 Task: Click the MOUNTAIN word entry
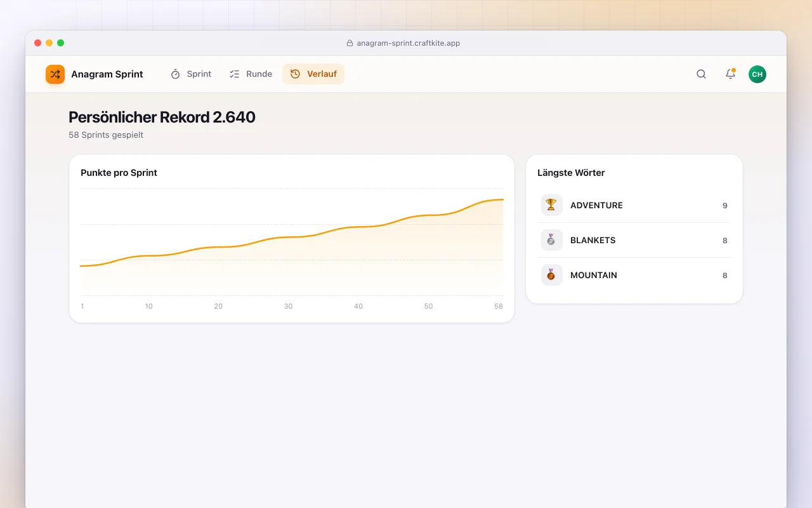[634, 275]
